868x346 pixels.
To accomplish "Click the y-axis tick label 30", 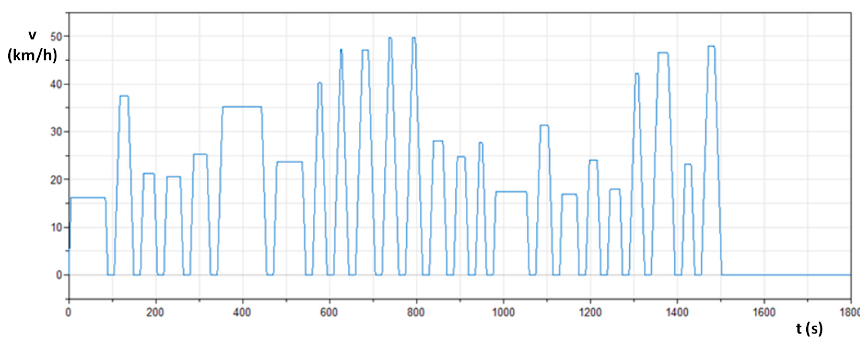I will (57, 132).
